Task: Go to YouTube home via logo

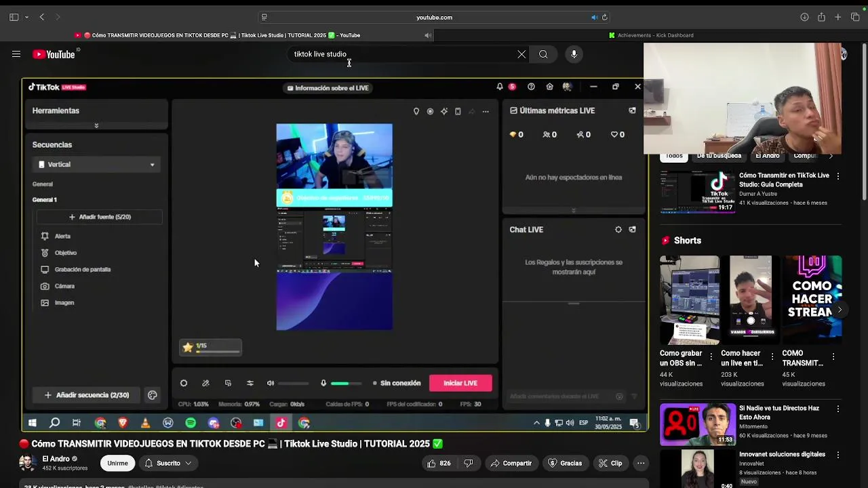Action: (54, 54)
